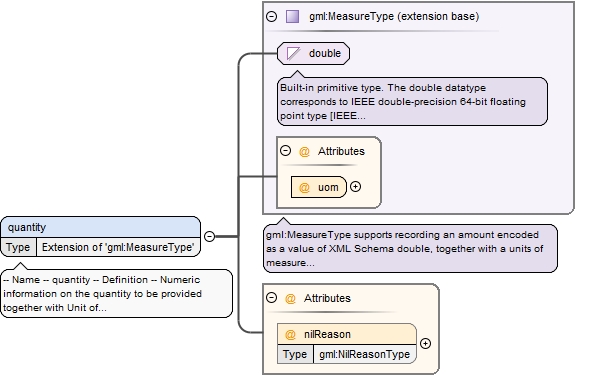
Task: Click the purple square complex type icon
Action: pyautogui.click(x=292, y=17)
